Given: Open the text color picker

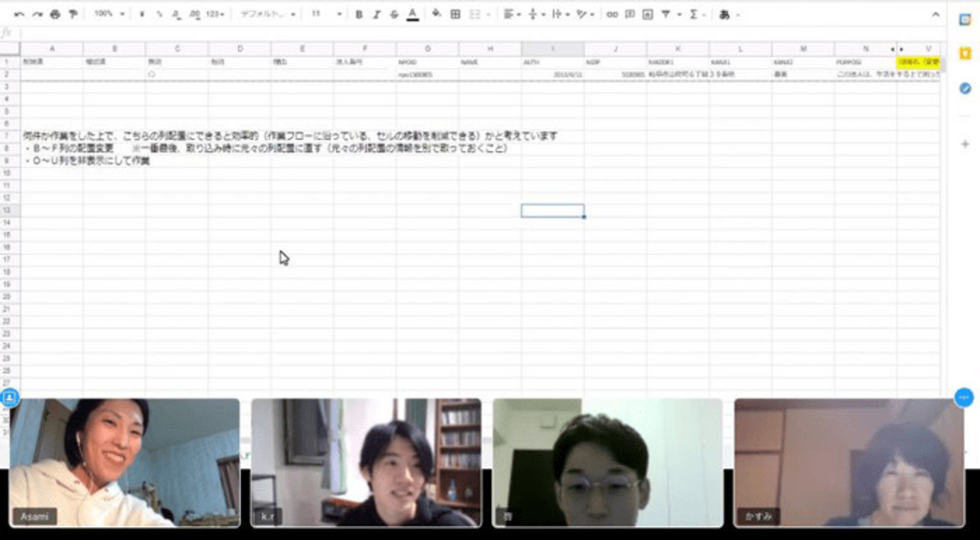Looking at the screenshot, I should pyautogui.click(x=413, y=15).
